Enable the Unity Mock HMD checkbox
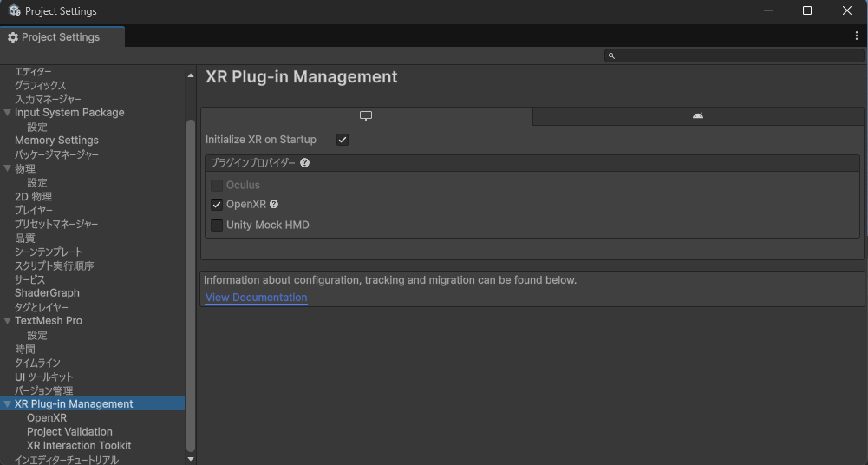 click(217, 226)
